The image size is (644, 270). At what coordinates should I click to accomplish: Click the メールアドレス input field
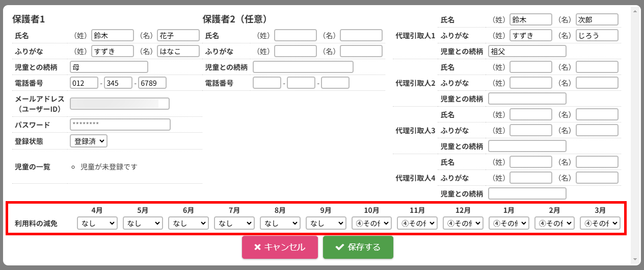pos(119,104)
